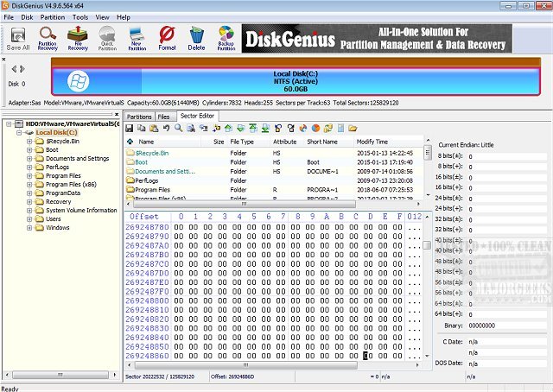Collapse the HD0 VMware disk node

9,123
